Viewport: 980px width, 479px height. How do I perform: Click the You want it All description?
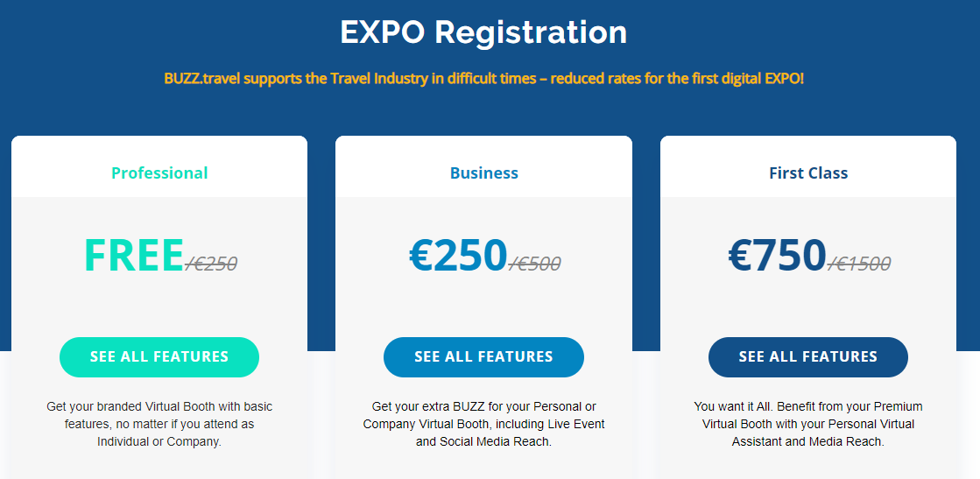(808, 424)
